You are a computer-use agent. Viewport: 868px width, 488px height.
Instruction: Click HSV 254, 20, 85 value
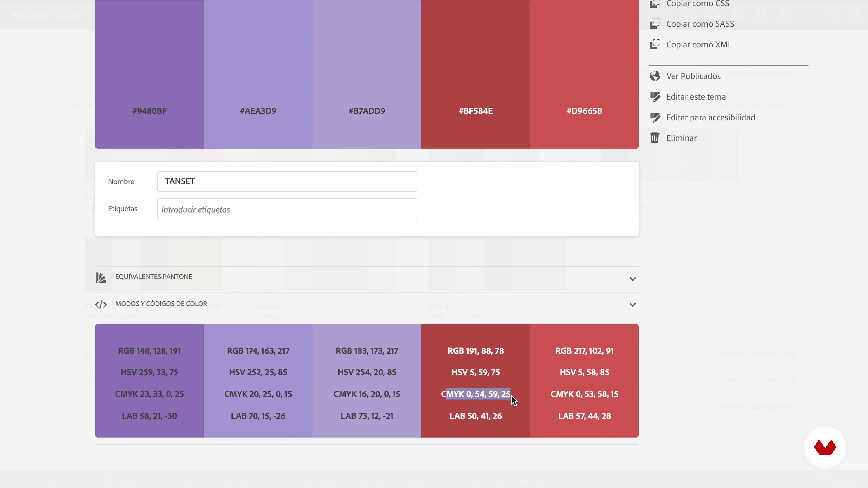(367, 373)
